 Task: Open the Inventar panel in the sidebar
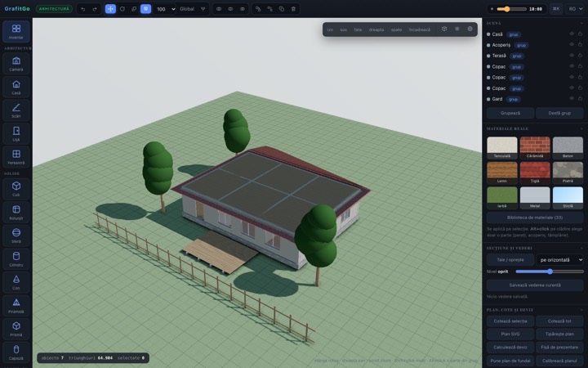pos(16,31)
